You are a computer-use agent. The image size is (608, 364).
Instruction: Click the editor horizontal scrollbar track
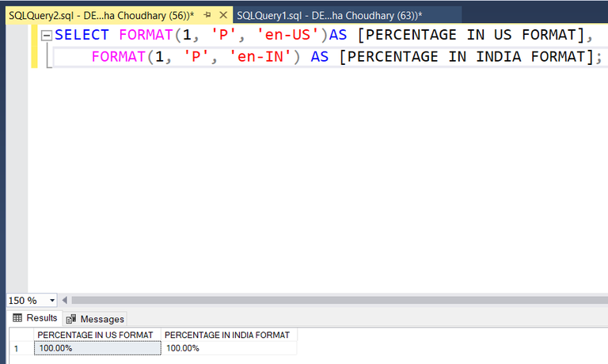click(x=340, y=300)
